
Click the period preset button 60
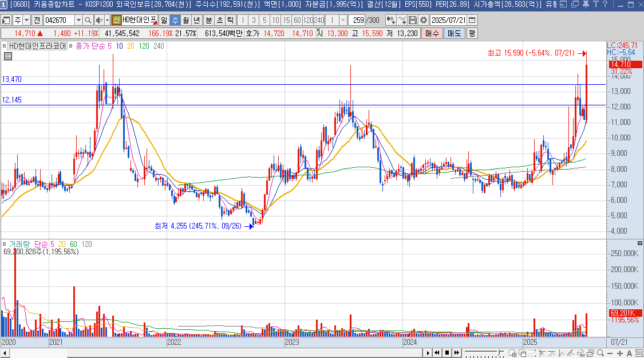297,20
